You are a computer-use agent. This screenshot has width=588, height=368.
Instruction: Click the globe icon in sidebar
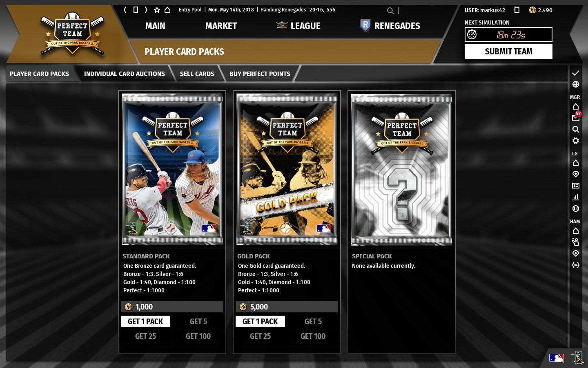pyautogui.click(x=576, y=84)
